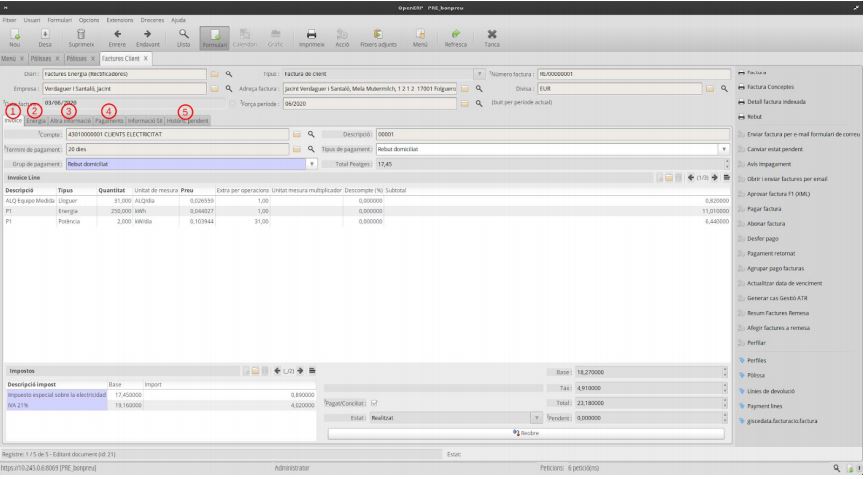Expand the Grup de pagament dropdown
Screen dimensions: 864x479
[312, 163]
